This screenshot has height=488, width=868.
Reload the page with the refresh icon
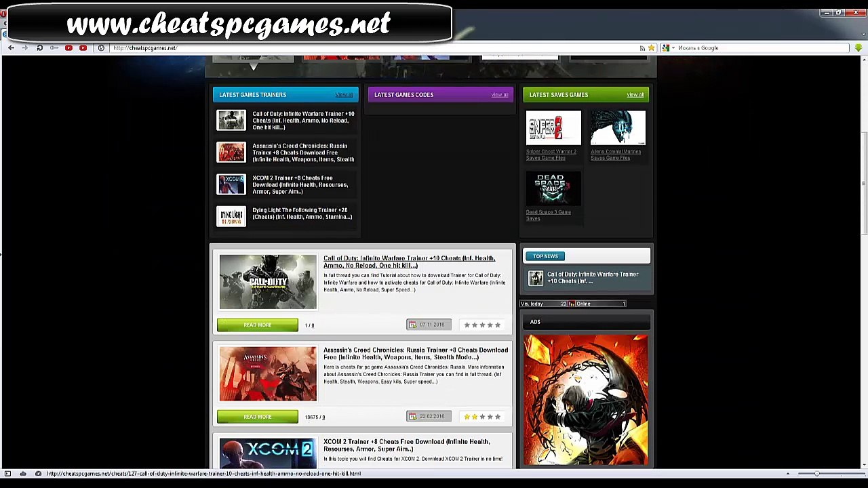click(39, 47)
